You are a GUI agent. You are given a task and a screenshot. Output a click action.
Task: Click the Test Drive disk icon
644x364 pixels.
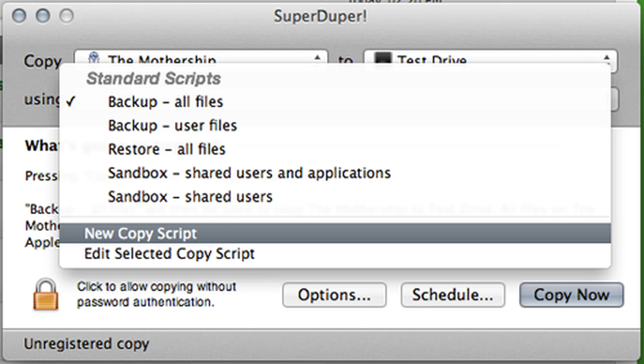click(x=382, y=58)
